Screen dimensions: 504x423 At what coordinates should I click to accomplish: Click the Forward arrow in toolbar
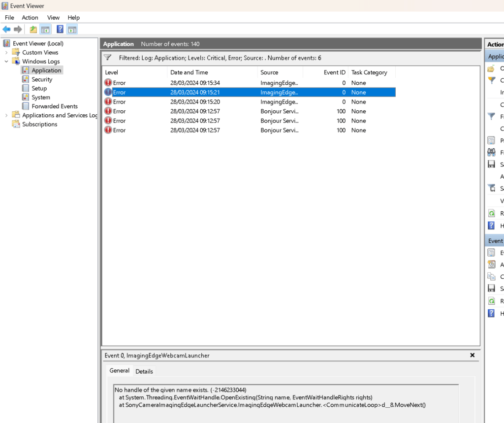click(x=18, y=30)
